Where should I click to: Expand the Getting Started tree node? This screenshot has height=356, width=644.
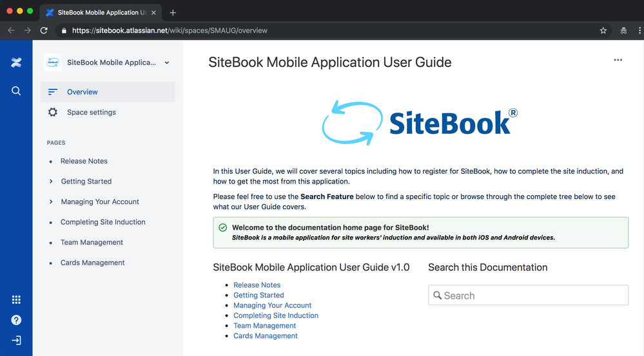pos(51,182)
